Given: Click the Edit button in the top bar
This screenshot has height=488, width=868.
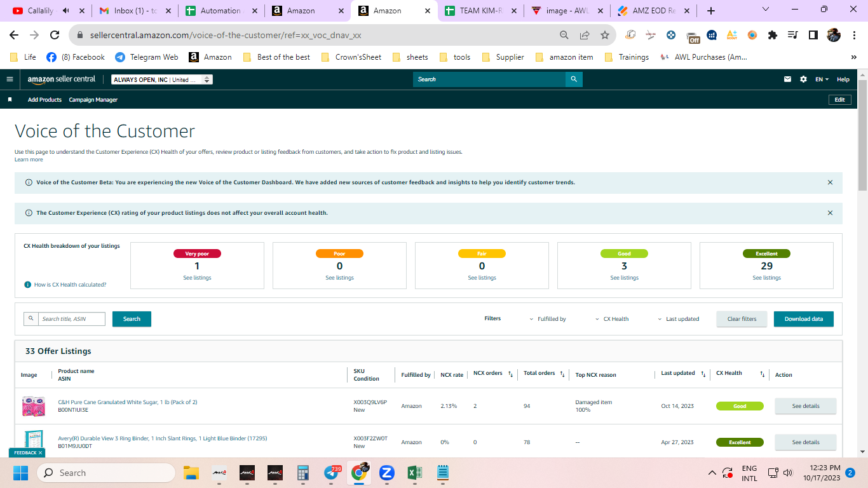Looking at the screenshot, I should pos(839,100).
